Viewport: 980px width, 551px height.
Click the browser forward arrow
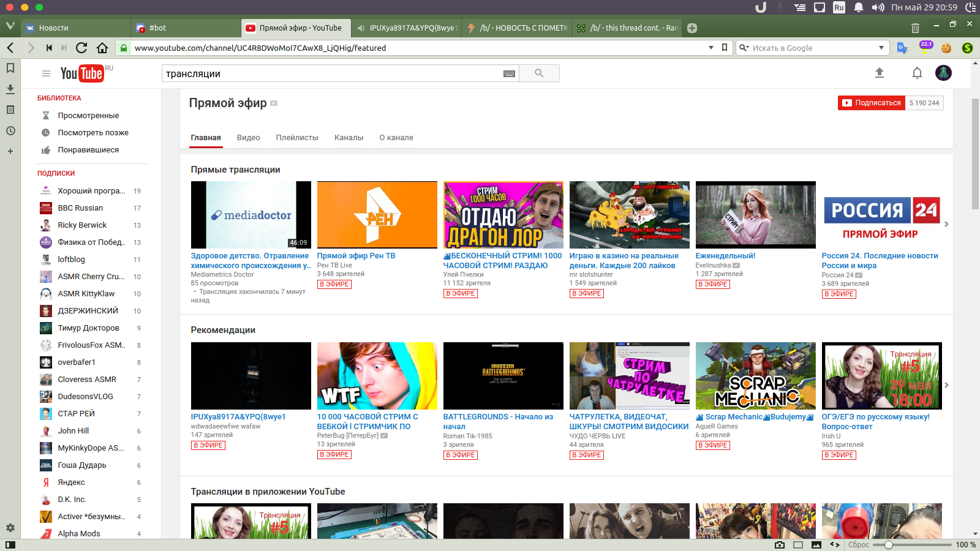coord(31,48)
